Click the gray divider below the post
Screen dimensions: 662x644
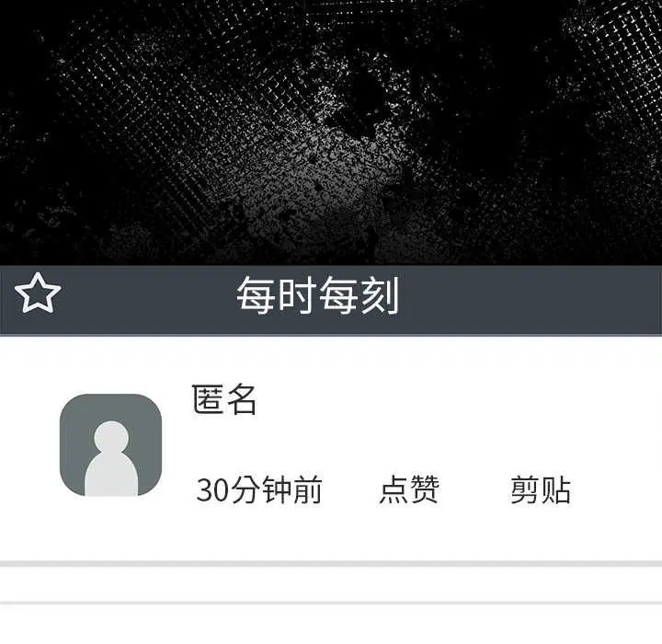(331, 564)
